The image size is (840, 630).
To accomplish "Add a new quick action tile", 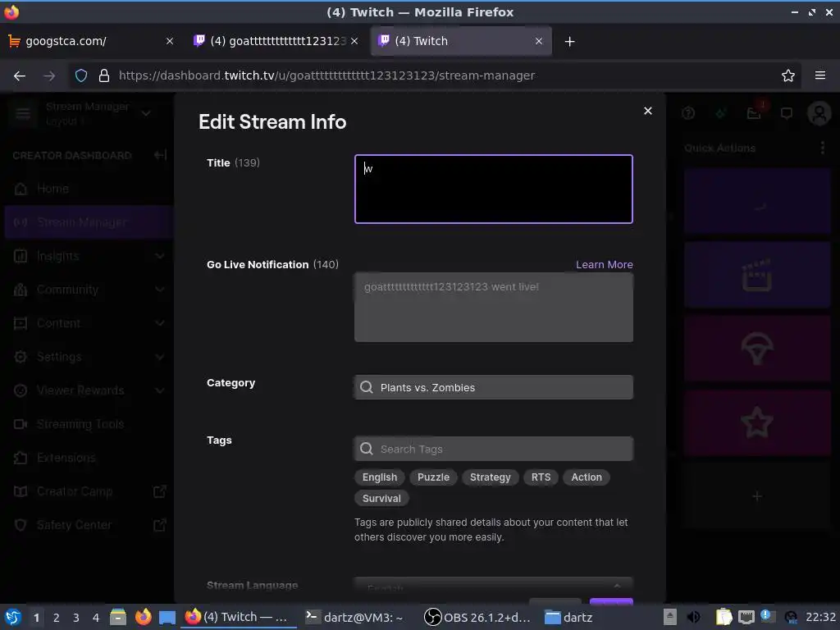I will (757, 496).
